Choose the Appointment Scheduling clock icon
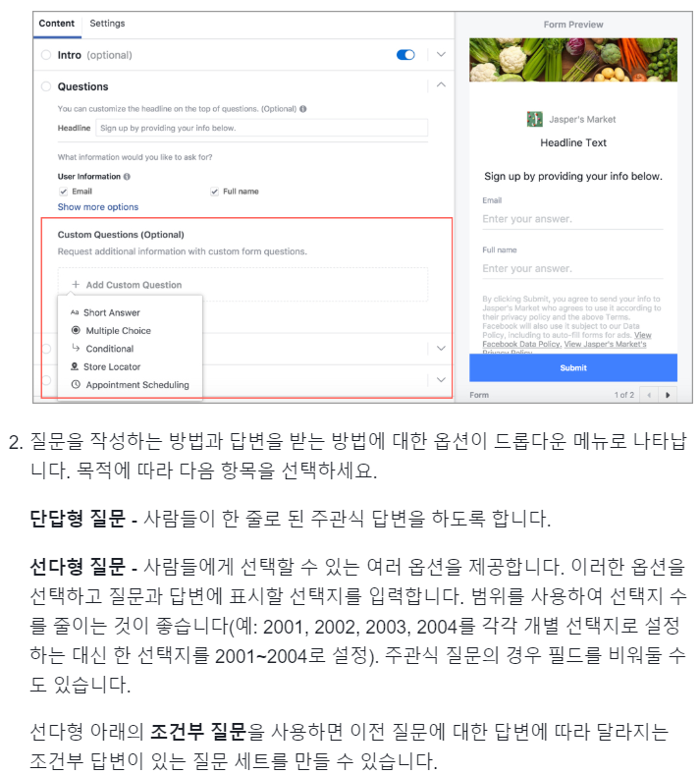 click(x=76, y=384)
